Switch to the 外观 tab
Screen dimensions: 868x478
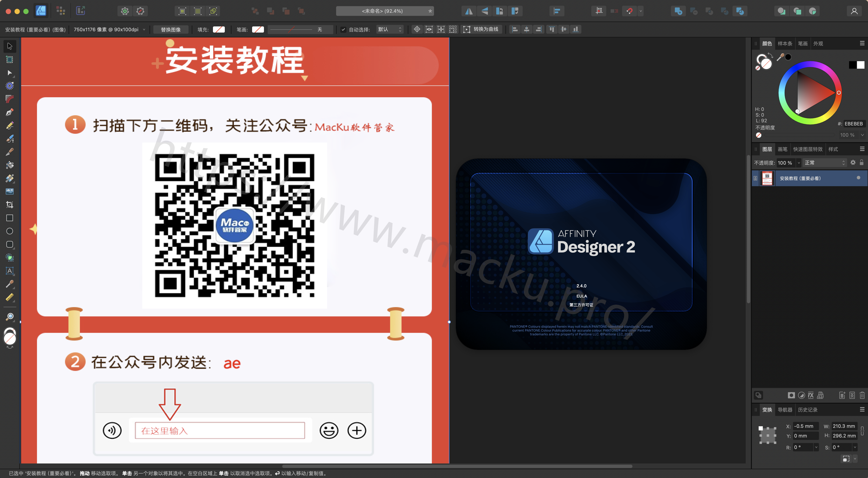click(818, 44)
